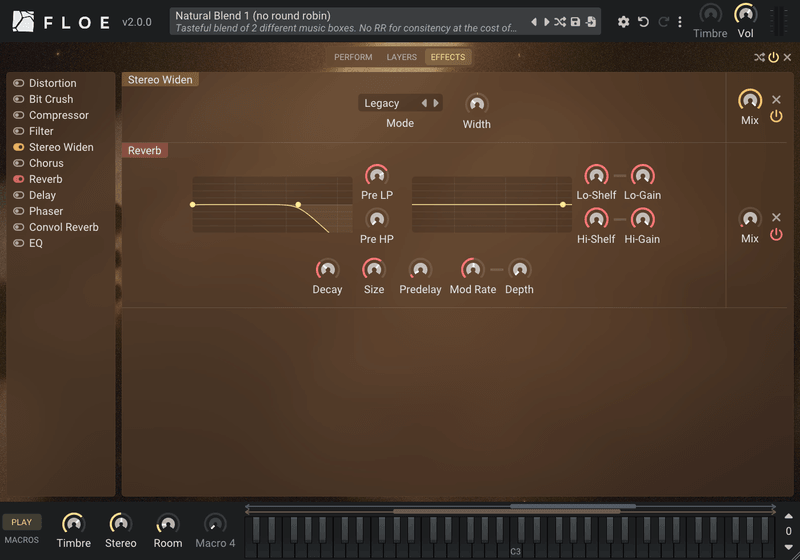
Task: Enable the Chorus effect switch
Action: (x=19, y=163)
